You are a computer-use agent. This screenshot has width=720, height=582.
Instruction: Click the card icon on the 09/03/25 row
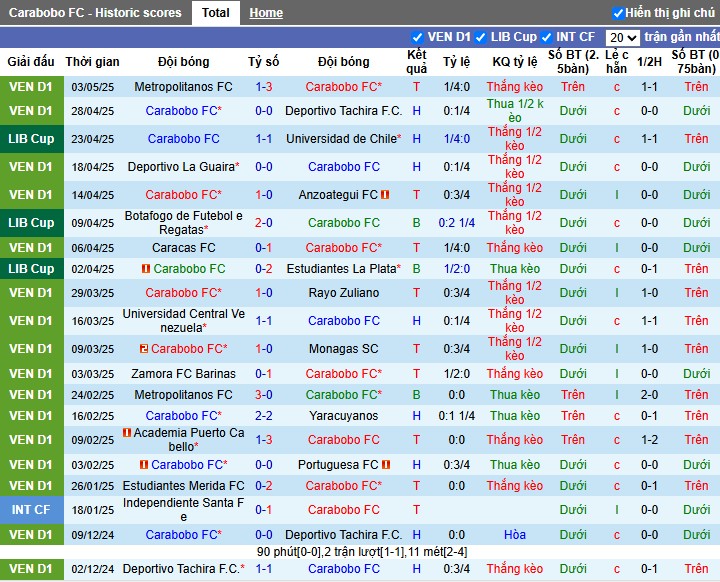[144, 349]
